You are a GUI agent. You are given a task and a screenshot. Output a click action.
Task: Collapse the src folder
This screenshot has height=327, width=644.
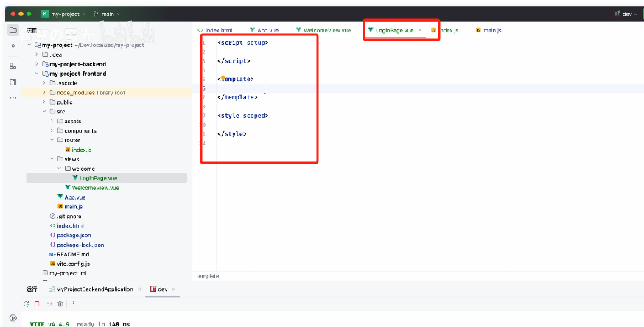tap(44, 112)
